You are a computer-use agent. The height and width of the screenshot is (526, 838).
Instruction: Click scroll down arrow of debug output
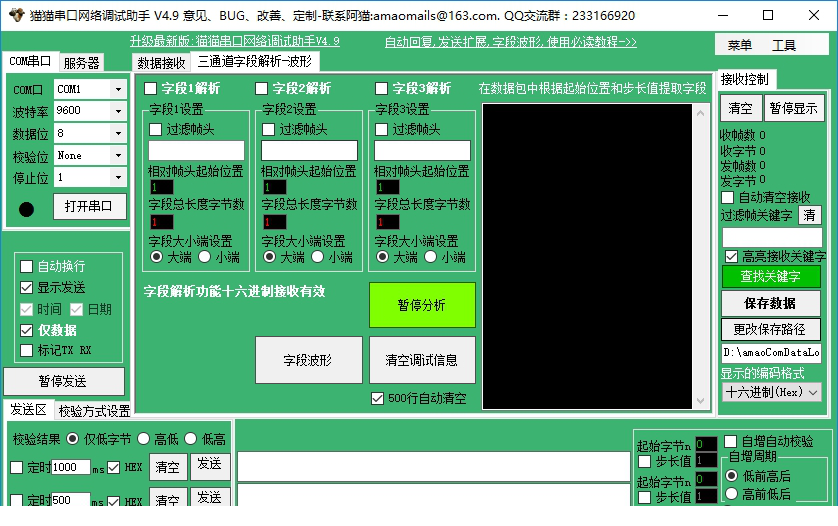pyautogui.click(x=701, y=401)
